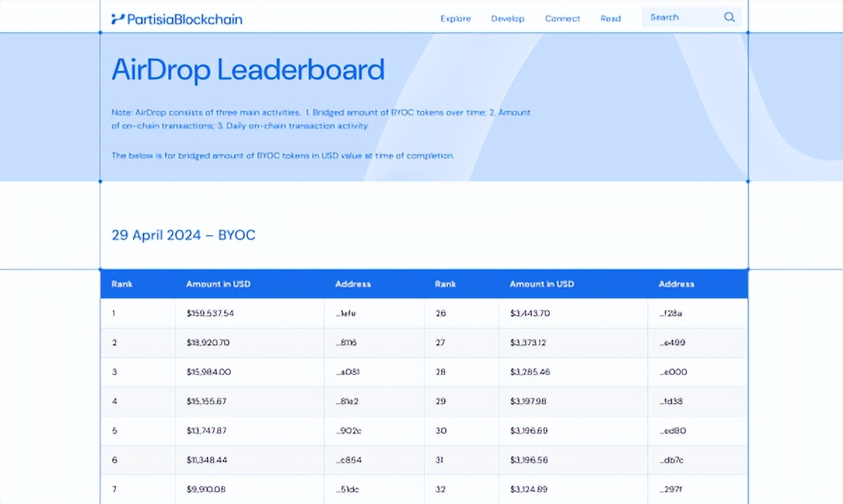Click the address cell ending ed80
The width and height of the screenshot is (843, 504).
[698, 431]
